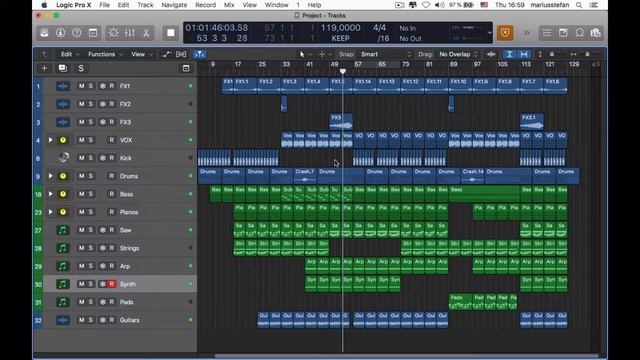Click the Stop transport button

[171, 33]
